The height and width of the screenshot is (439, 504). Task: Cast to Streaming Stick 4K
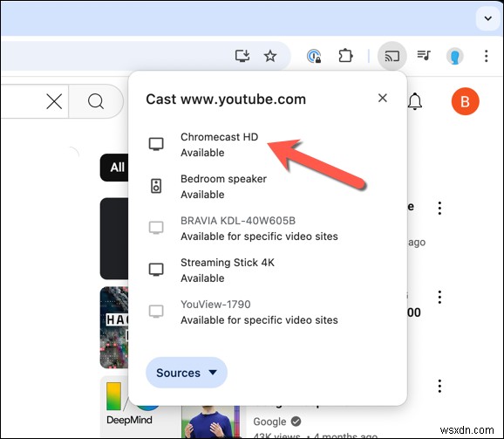[x=268, y=271]
